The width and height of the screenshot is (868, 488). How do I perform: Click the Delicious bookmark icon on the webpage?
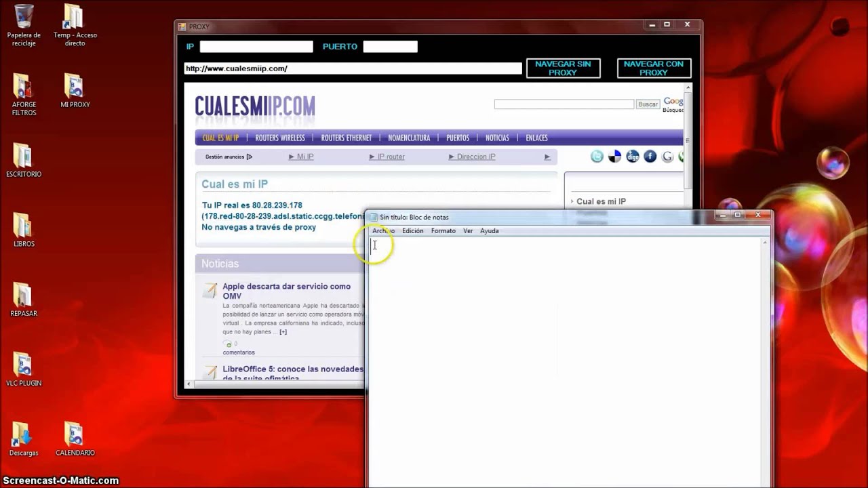[614, 157]
